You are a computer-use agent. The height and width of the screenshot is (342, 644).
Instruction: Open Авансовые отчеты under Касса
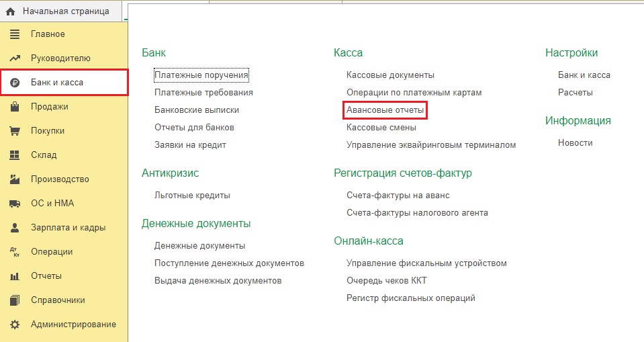coord(385,110)
